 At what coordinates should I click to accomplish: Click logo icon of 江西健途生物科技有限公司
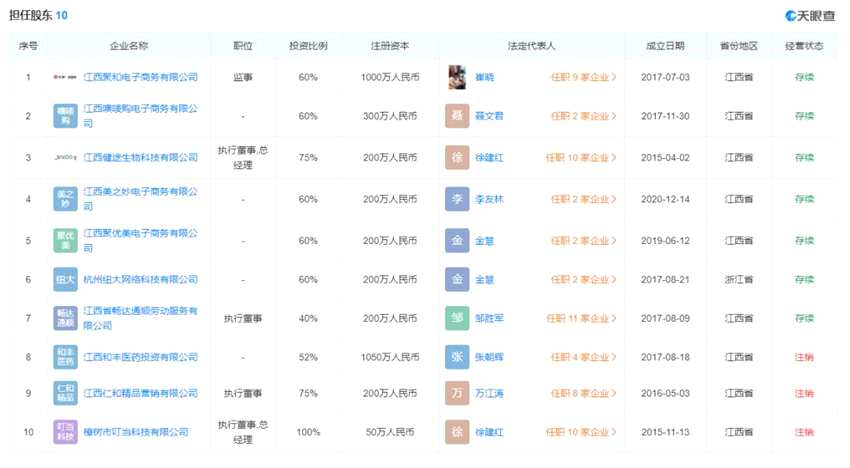click(65, 158)
